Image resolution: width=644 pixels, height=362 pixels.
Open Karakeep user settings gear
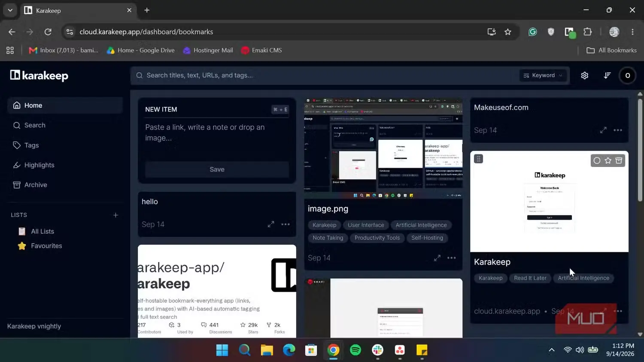(584, 75)
